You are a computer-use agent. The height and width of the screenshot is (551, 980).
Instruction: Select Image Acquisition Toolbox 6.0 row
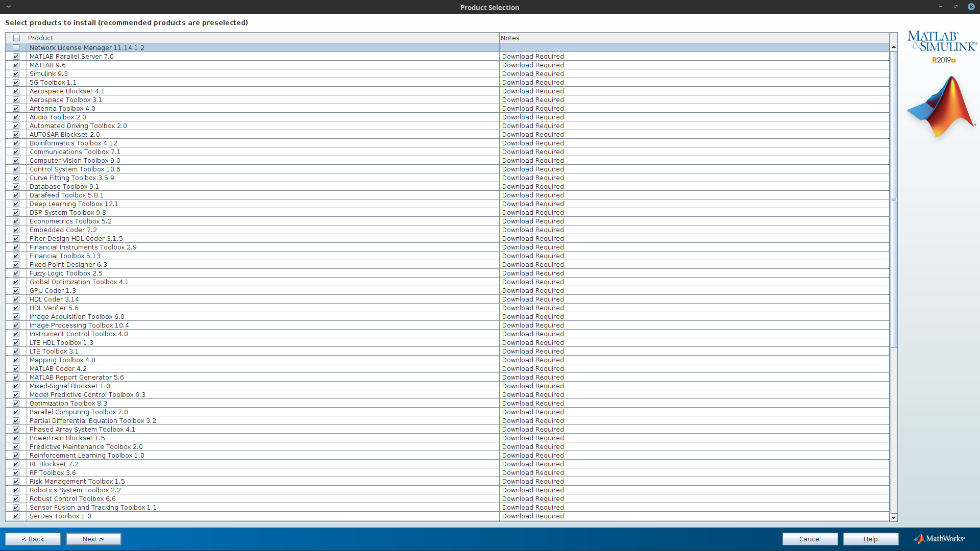447,317
